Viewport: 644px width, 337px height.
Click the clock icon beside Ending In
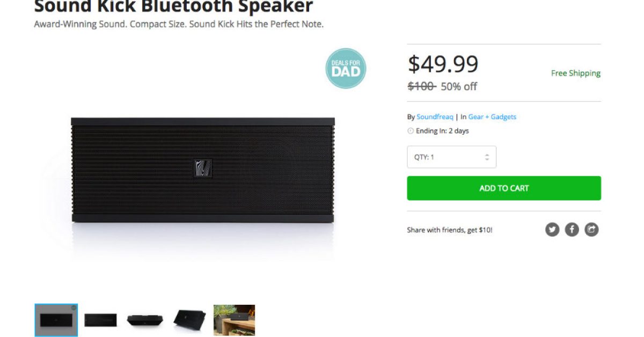(x=411, y=131)
